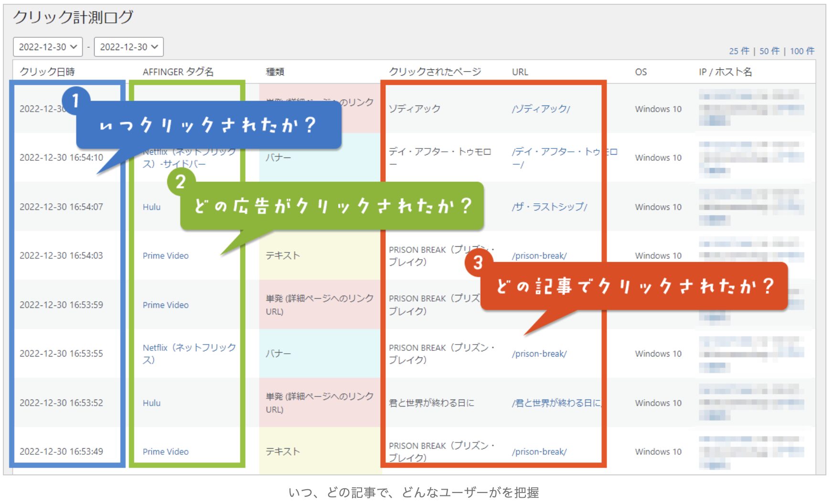Open the /君と世界が終わる日に URL link

coord(556,403)
